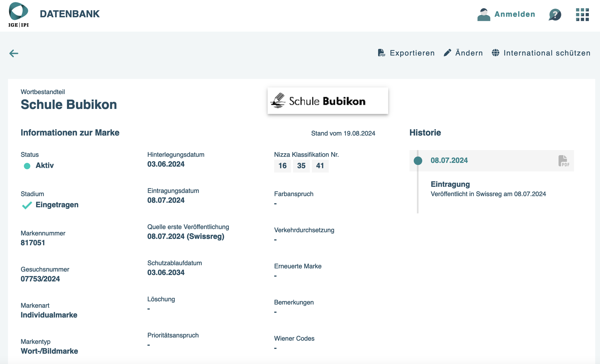Click the Anmelden login link
The image size is (600, 364).
(515, 14)
